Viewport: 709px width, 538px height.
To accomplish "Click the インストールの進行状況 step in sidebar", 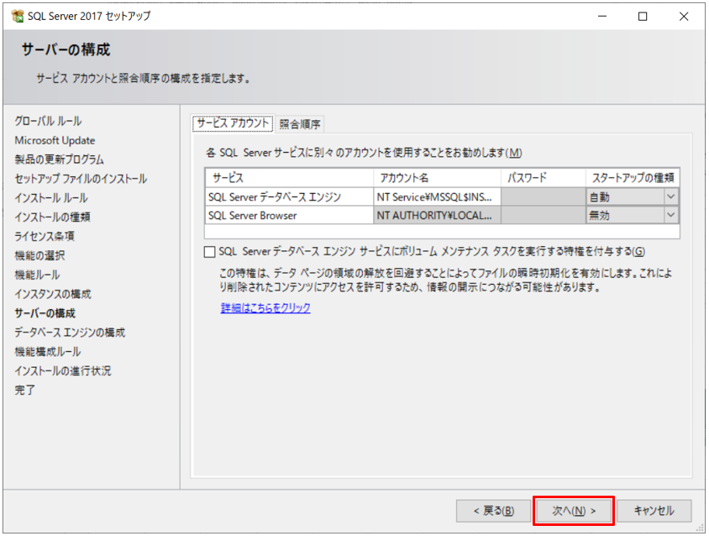I will coord(63,371).
